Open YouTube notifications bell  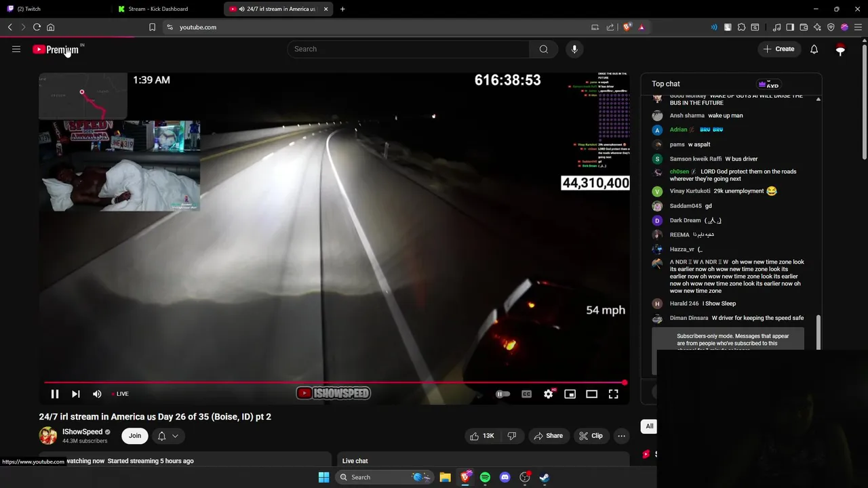[x=814, y=49]
